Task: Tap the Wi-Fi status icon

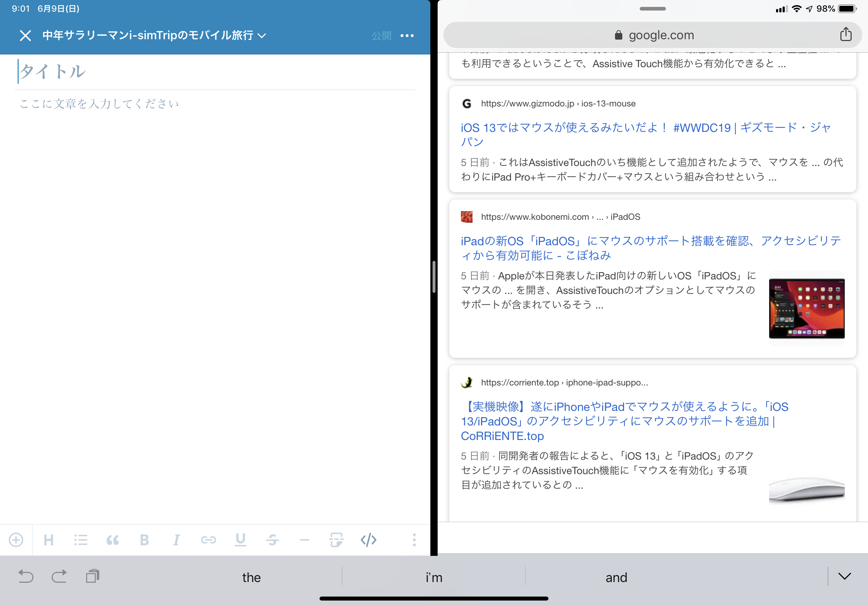Action: pos(796,9)
